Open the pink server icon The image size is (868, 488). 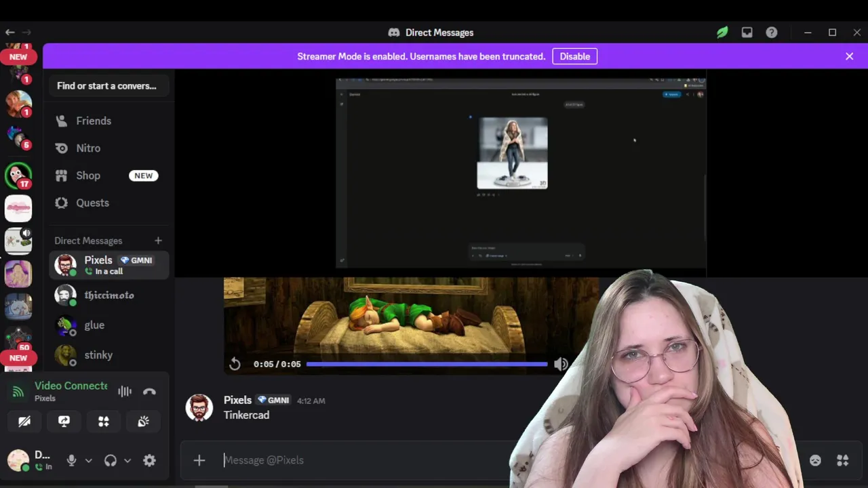[x=18, y=209]
